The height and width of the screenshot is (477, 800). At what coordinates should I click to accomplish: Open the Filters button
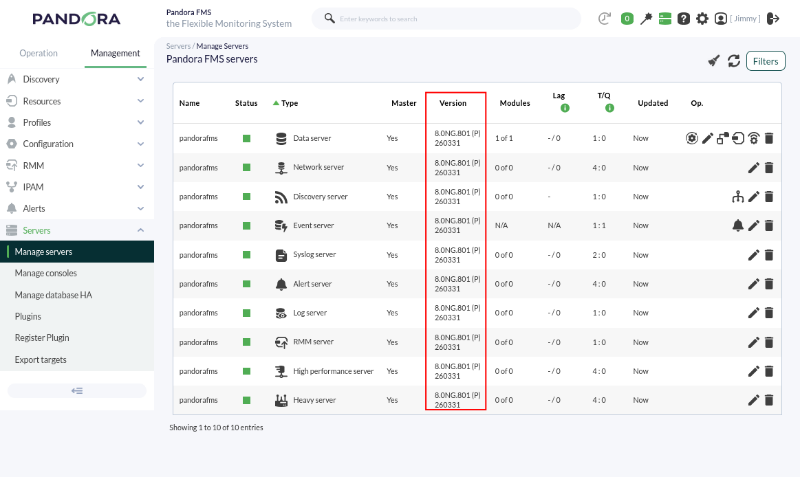765,61
